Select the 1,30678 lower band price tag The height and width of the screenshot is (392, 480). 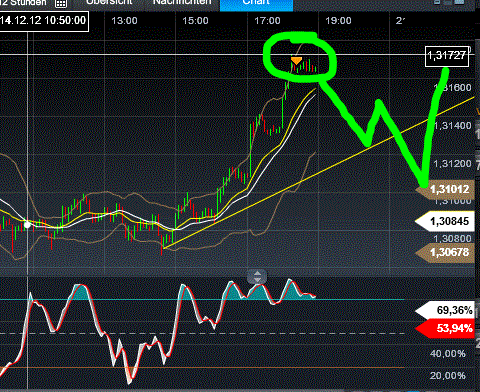point(445,252)
